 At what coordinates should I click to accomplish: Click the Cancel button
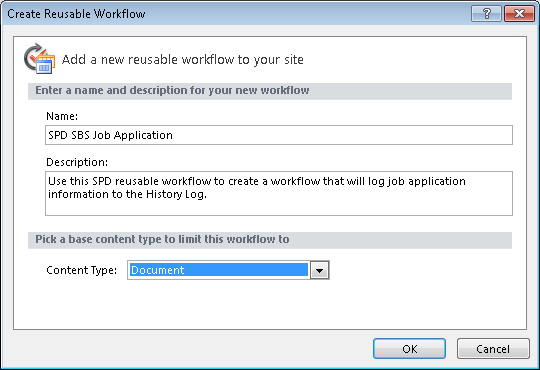(x=493, y=349)
